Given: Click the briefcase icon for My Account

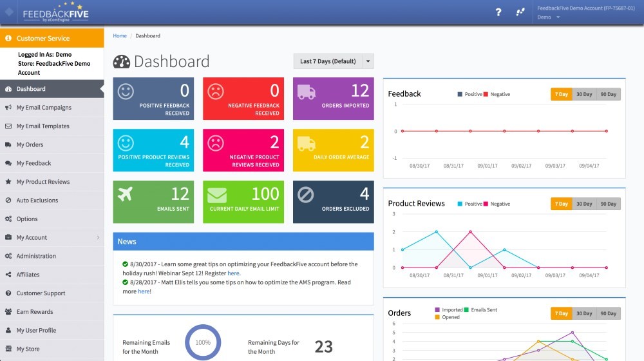Looking at the screenshot, I should click(8, 237).
